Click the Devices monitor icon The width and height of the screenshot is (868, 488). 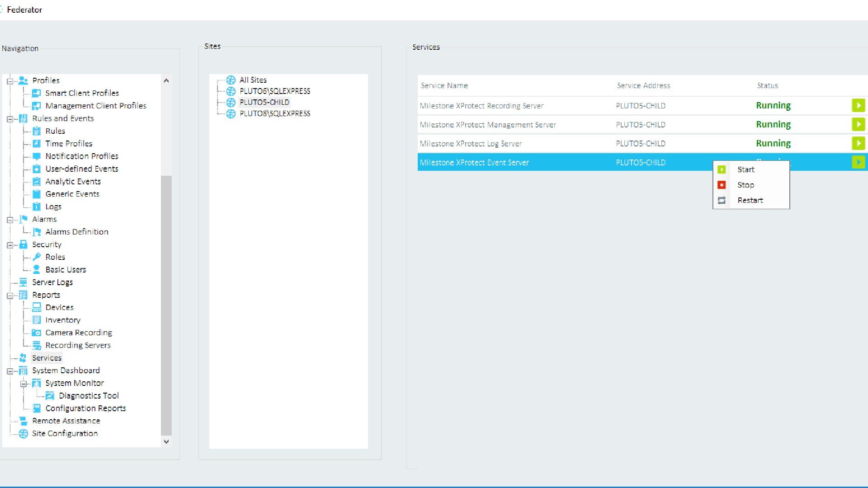(37, 307)
